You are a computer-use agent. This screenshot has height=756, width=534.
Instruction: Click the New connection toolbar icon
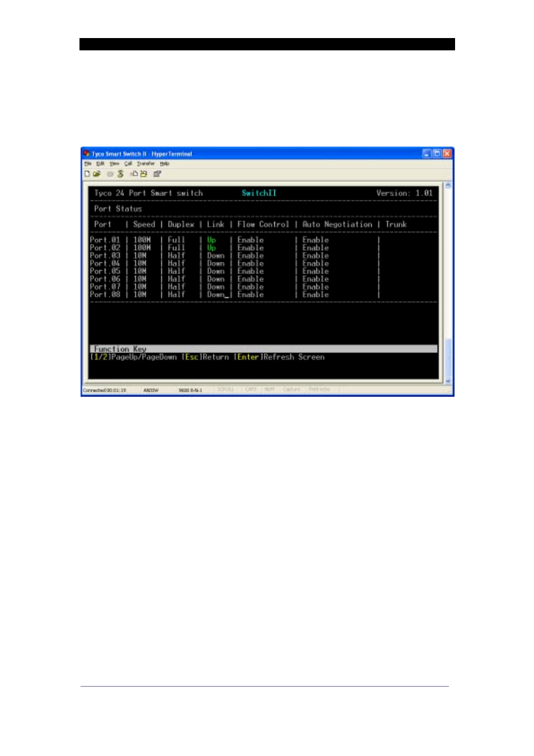click(x=87, y=174)
